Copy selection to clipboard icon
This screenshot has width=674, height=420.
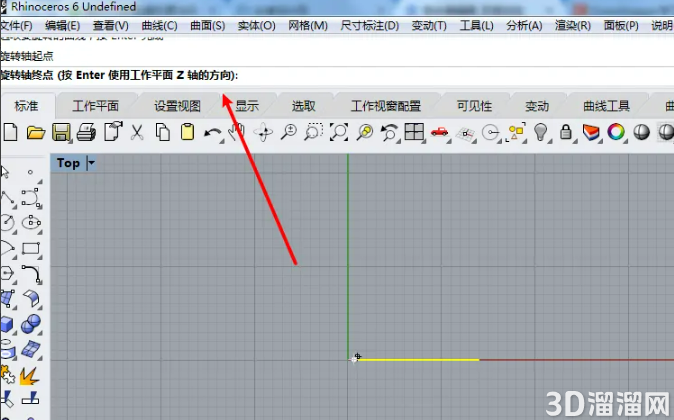(x=162, y=132)
